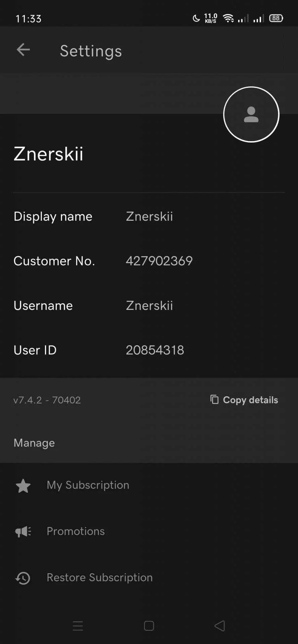
Task: Tap the large Znerskii profile heading
Action: 48,154
